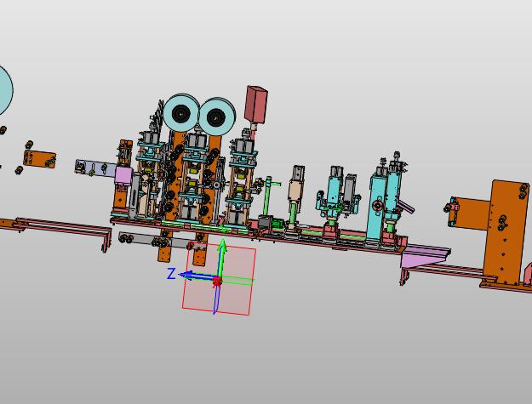Select the tall orange bracket plate at the right
This screenshot has width=532, height=404.
tap(506, 232)
